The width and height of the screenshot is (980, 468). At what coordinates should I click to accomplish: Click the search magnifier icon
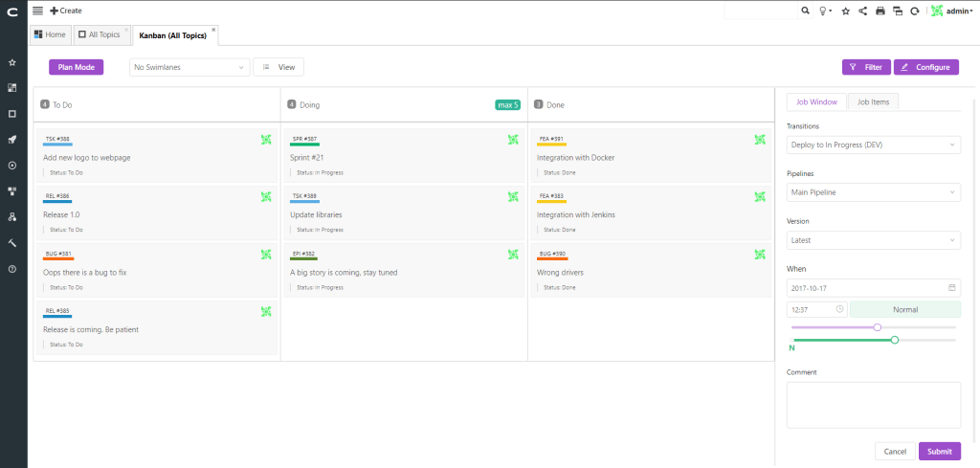tap(805, 11)
